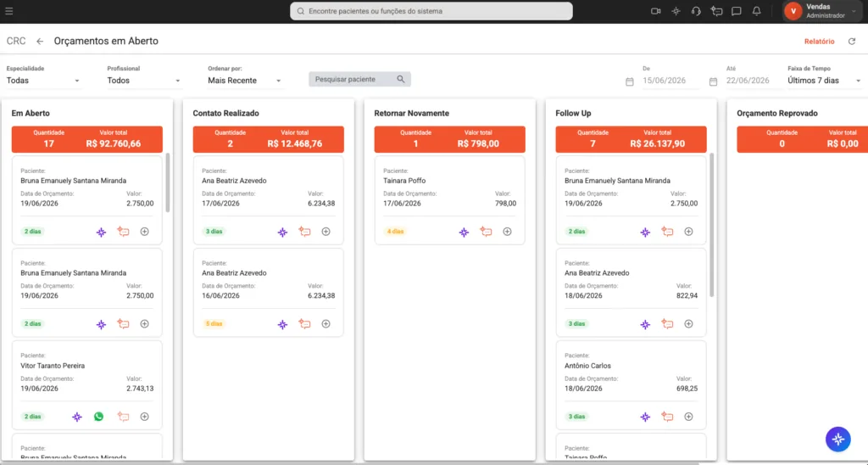Screen dimensions: 868x465
Task: Click the purple sparkle on Ana Beatriz 17/06/2026 card
Action: pos(282,232)
